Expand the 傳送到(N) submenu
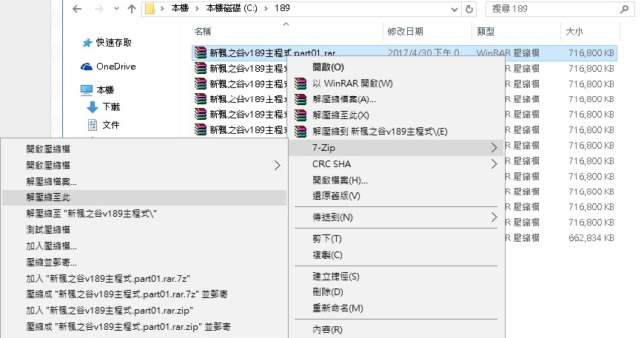The height and width of the screenshot is (338, 644). (x=396, y=217)
